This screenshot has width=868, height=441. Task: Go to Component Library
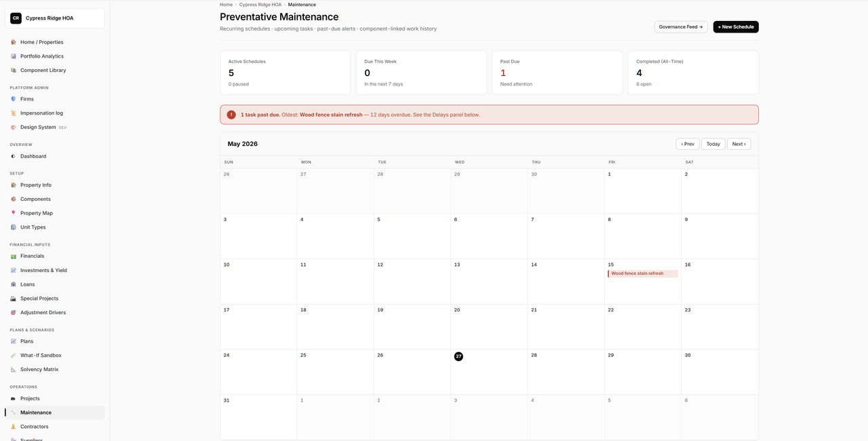(x=55, y=71)
